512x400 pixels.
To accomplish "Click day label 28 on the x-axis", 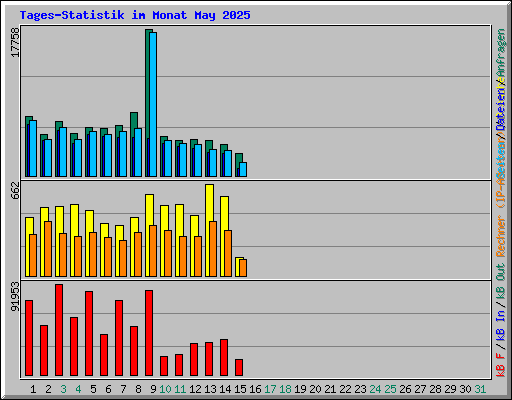I will pos(435,389).
